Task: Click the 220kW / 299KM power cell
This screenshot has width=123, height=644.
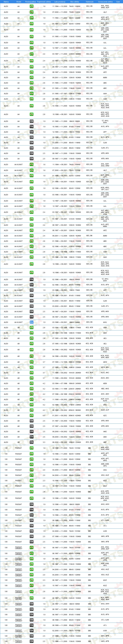Action: click(75, 389)
